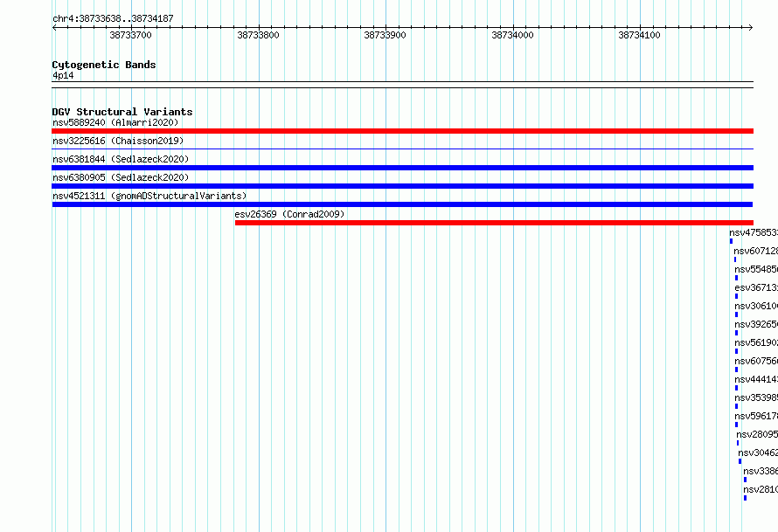Click the nsv35398 variant label
Screen dimensions: 778x532
[756, 397]
